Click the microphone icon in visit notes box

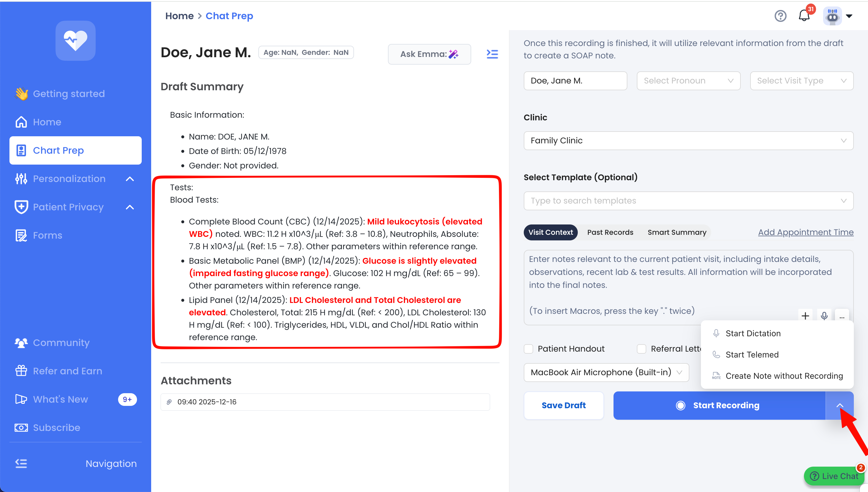824,316
